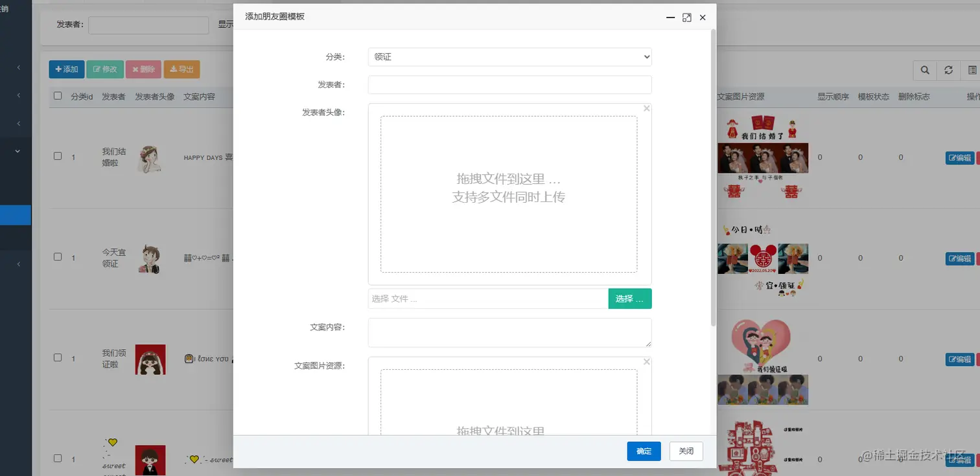
Task: Click the 分类id column header
Action: point(82,96)
